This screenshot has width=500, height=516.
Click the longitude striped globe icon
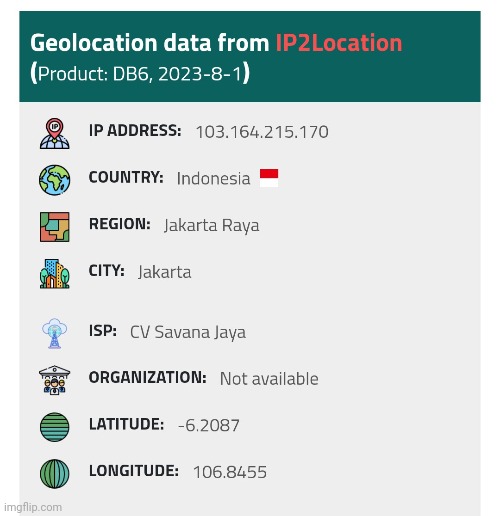click(x=55, y=474)
